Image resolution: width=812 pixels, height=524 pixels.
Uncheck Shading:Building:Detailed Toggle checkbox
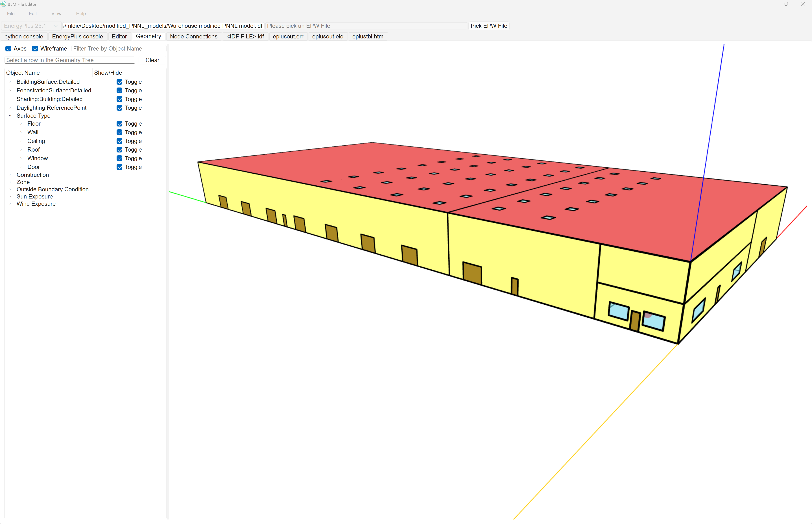(x=119, y=99)
